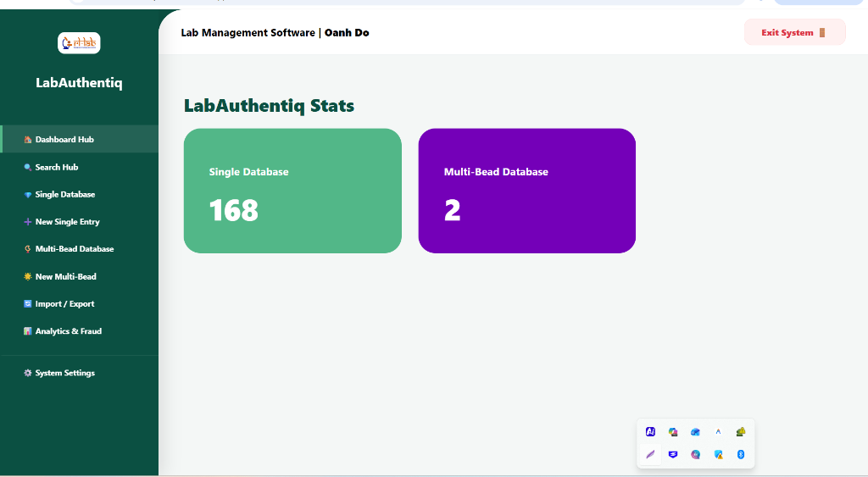Click the Outlook tray icon
Screen dimensions: 868x477
[695, 431]
